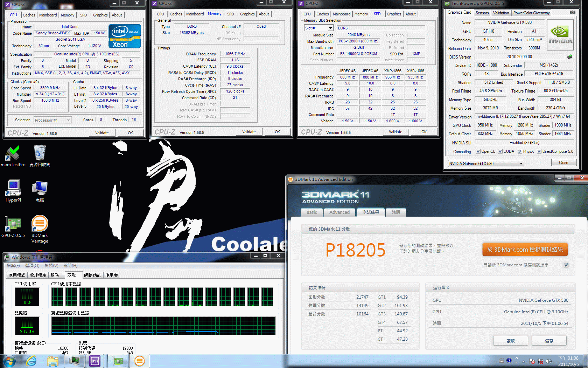588x368 pixels.
Task: Switch to Advanced tab in 3DMark 11
Action: tap(339, 212)
